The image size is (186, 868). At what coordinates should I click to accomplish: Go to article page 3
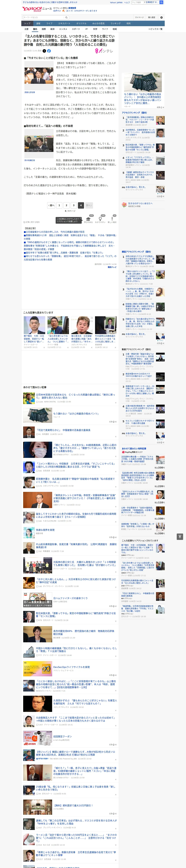pos(74,205)
